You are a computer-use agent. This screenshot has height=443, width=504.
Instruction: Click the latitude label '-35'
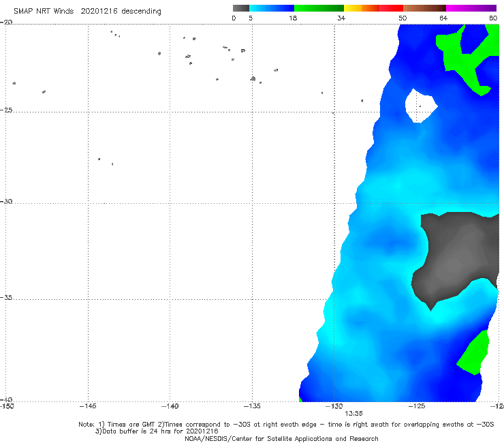click(6, 298)
